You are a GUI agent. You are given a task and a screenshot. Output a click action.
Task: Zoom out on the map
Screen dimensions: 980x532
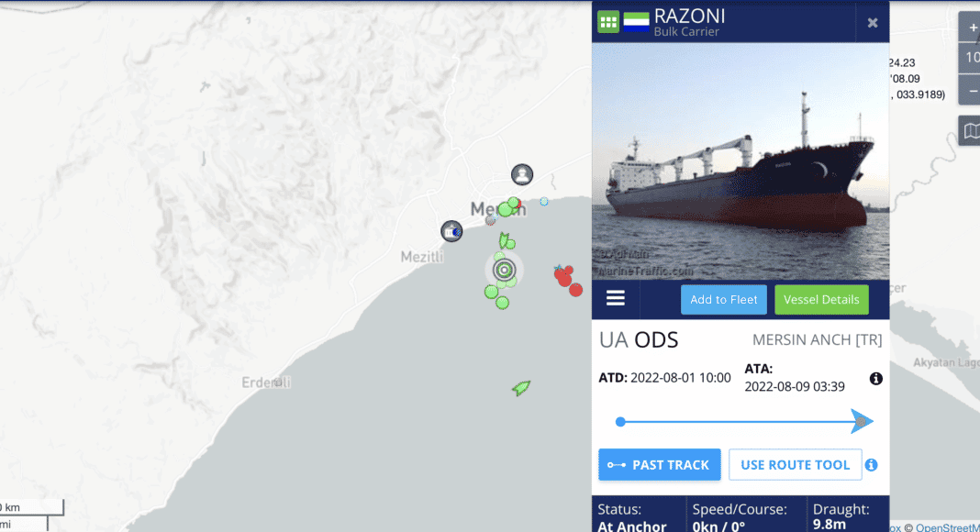[972, 91]
